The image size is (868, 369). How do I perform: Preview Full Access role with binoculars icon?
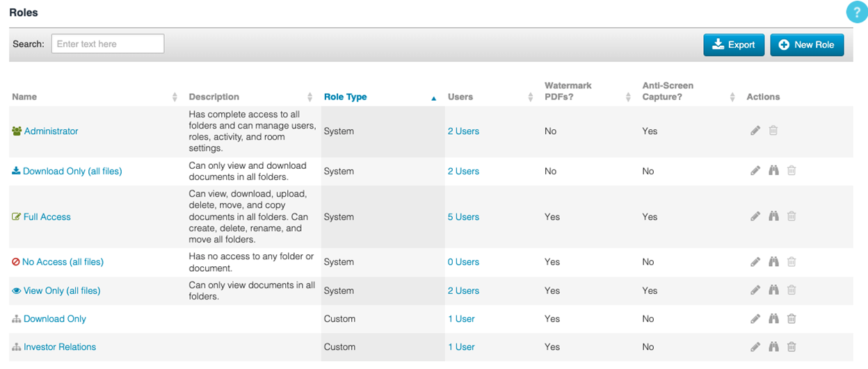[773, 217]
